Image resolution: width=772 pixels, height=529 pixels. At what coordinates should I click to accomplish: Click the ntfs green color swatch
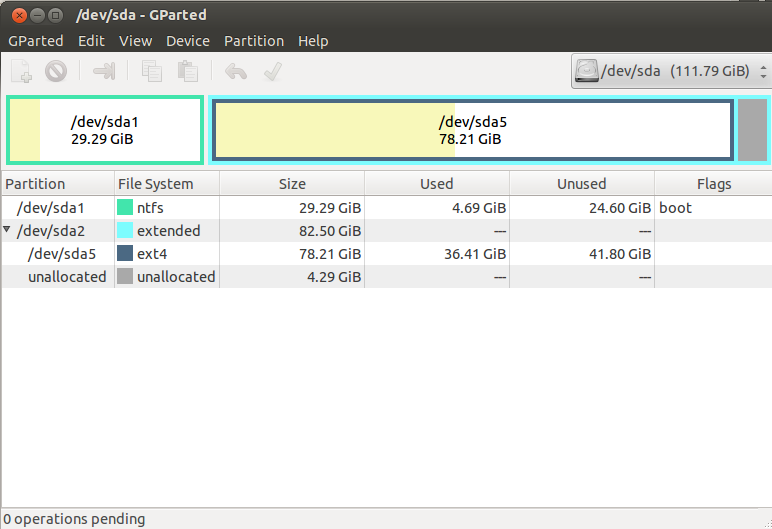click(125, 208)
